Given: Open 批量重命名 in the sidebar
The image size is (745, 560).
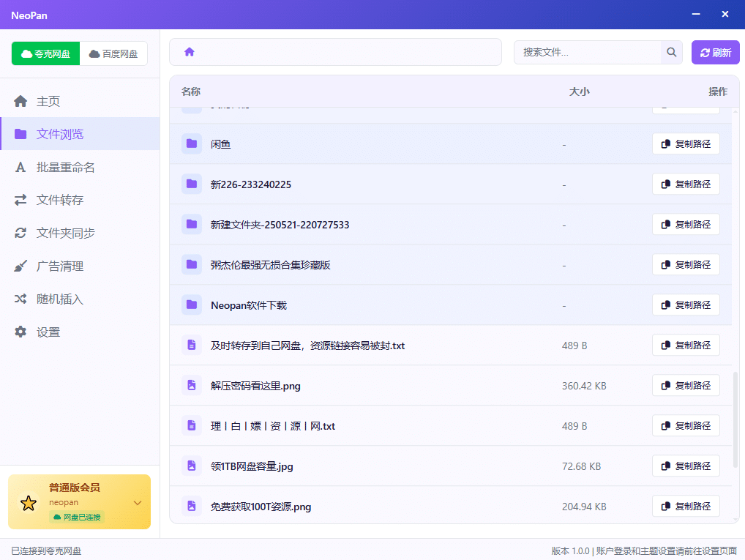Looking at the screenshot, I should (x=80, y=168).
